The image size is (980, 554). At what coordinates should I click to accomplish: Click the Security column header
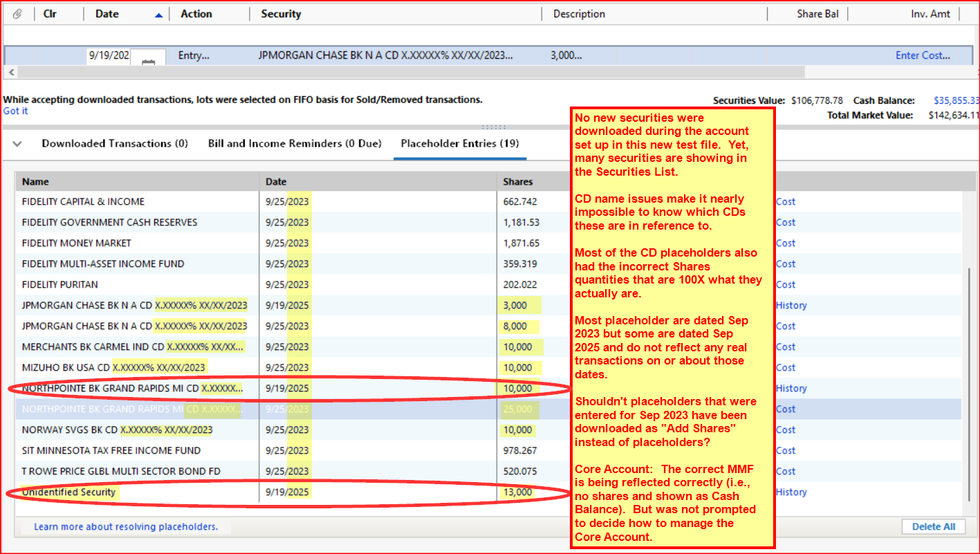(281, 14)
